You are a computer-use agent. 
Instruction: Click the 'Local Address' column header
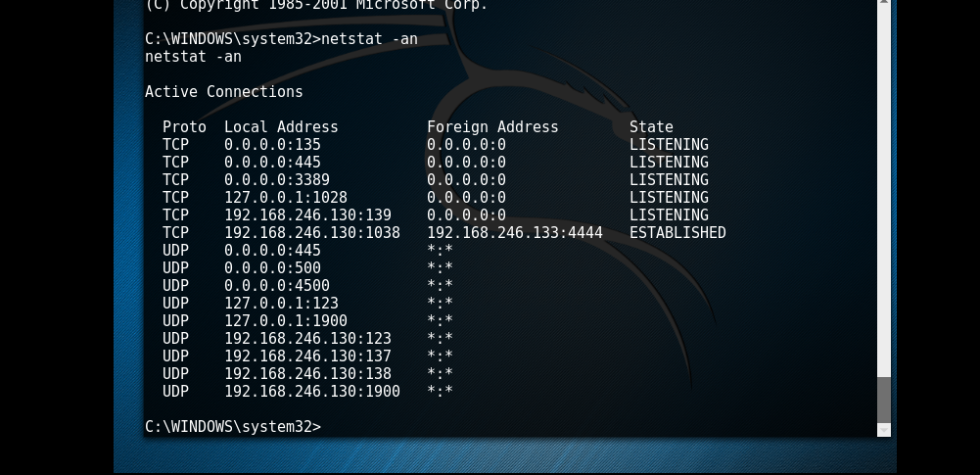coord(281,127)
